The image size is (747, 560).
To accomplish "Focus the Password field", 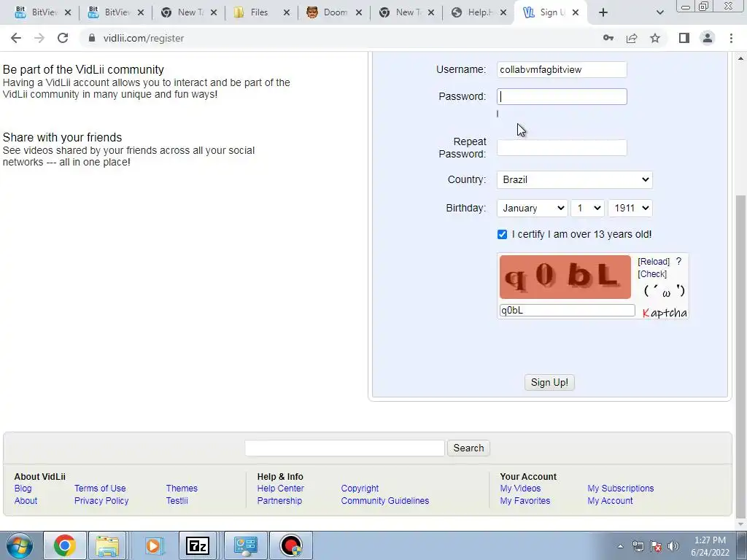I will point(562,97).
